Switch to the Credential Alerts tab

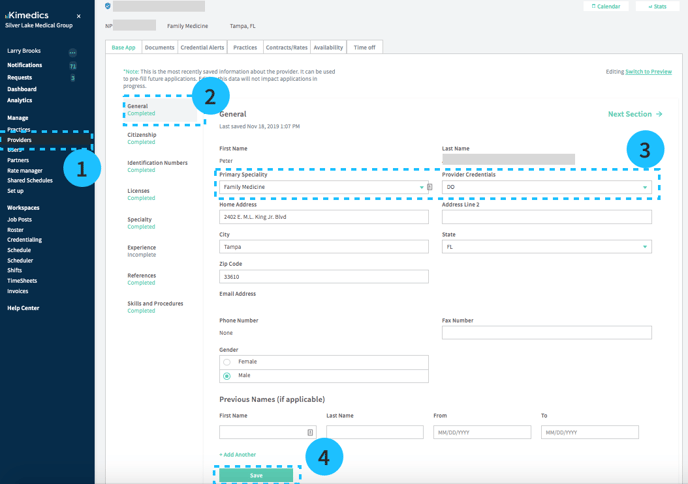[202, 47]
